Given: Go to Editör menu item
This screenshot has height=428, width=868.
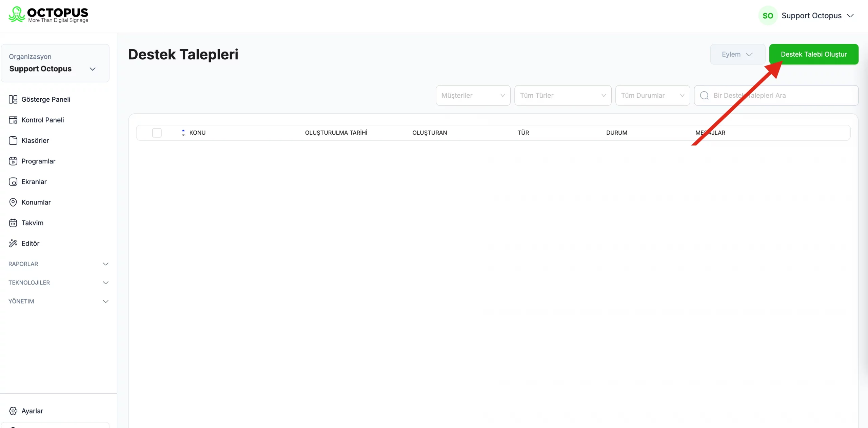Looking at the screenshot, I should point(30,244).
